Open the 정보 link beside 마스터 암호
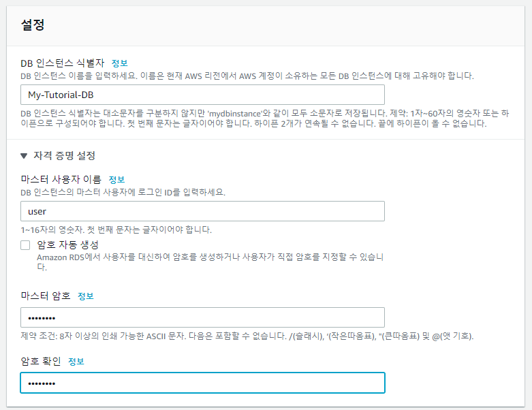 point(85,296)
